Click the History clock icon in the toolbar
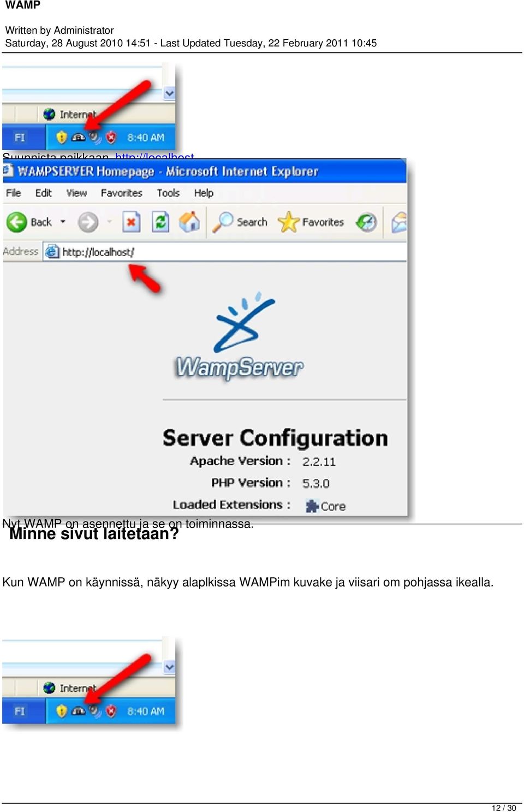Screen dimensions: 524x812 (366, 222)
